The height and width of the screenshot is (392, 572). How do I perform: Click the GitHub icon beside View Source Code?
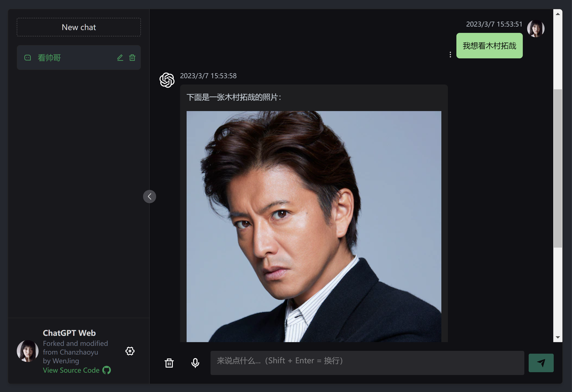tap(106, 370)
